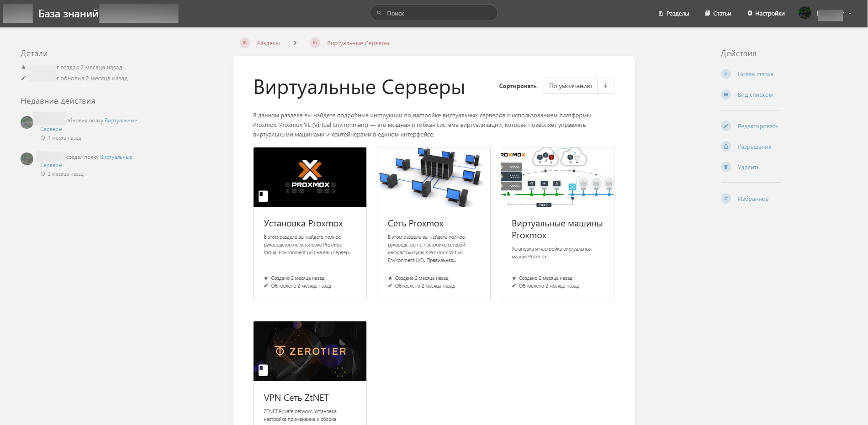
Task: Open the VPN Сеть ZtNET title
Action: [x=296, y=398]
